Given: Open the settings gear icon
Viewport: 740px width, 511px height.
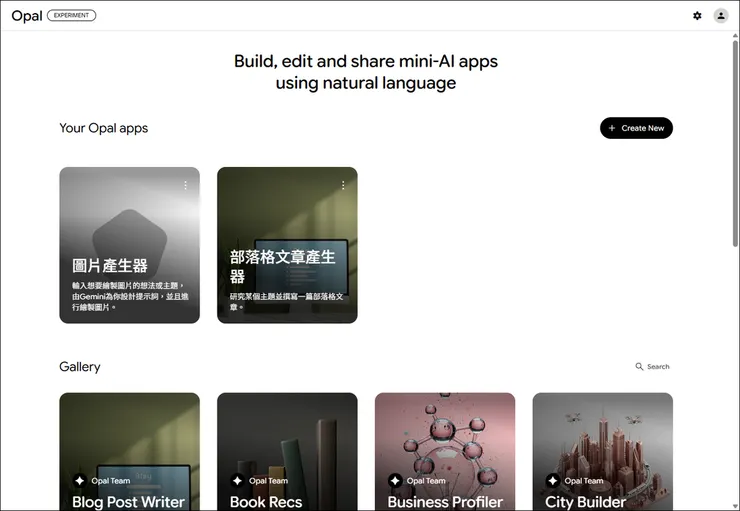Looking at the screenshot, I should pos(697,16).
